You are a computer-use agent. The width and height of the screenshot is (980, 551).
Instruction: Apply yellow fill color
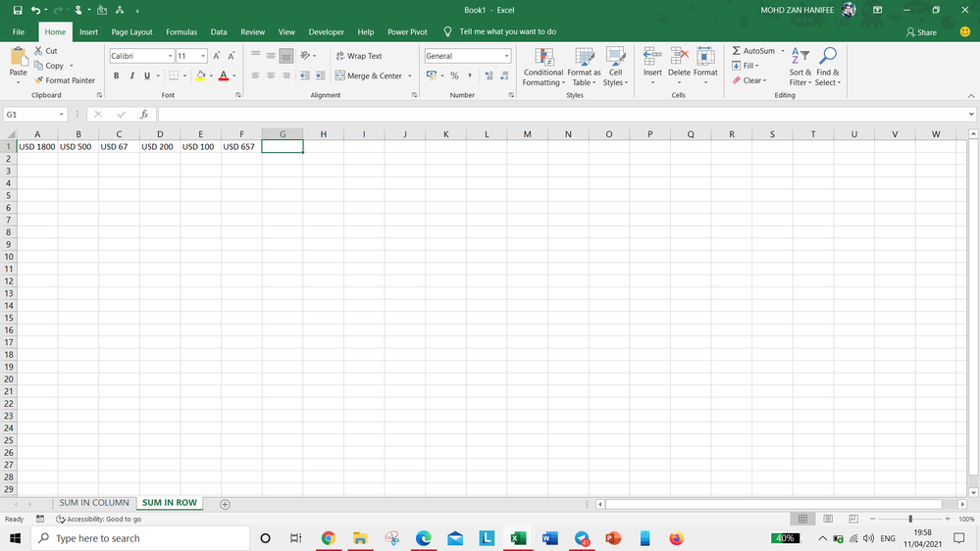tap(201, 75)
